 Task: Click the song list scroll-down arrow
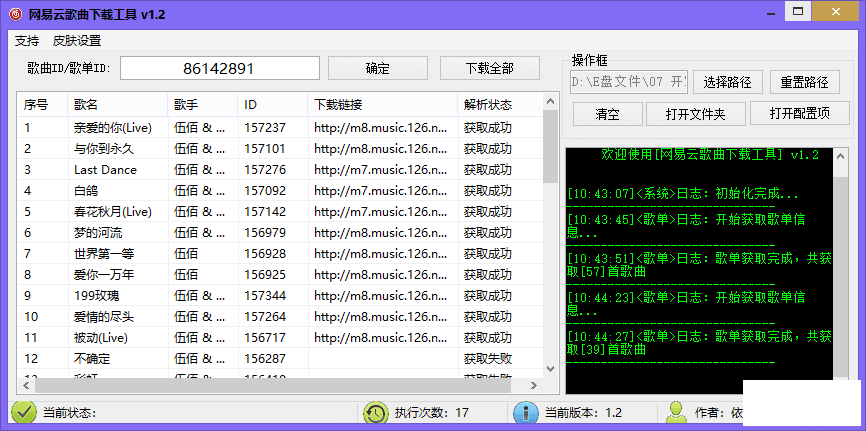[x=550, y=369]
